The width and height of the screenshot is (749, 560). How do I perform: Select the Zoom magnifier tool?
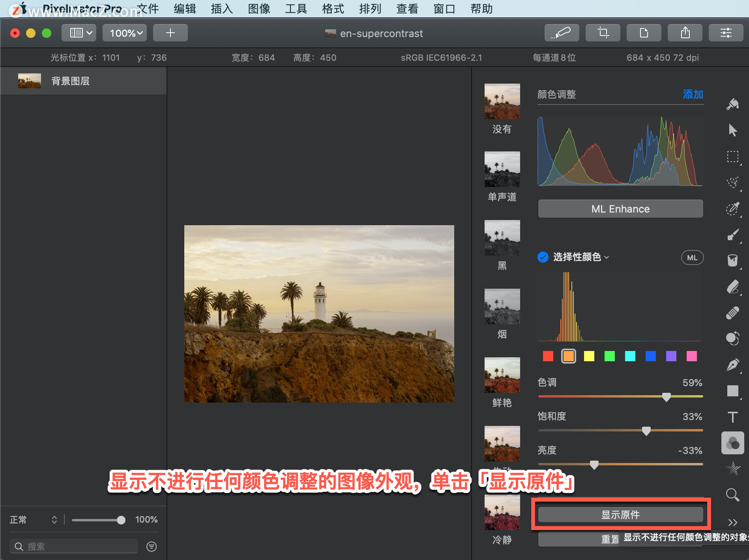733,495
